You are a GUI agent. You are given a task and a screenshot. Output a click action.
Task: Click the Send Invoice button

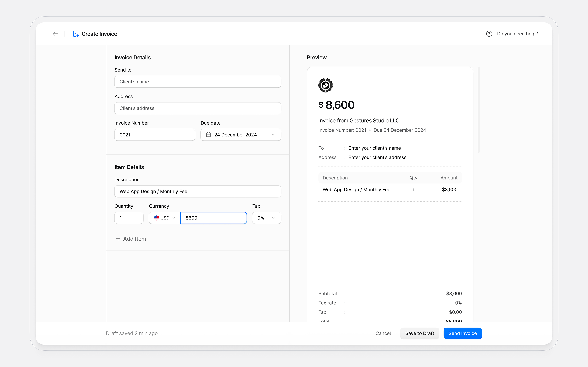pyautogui.click(x=462, y=333)
